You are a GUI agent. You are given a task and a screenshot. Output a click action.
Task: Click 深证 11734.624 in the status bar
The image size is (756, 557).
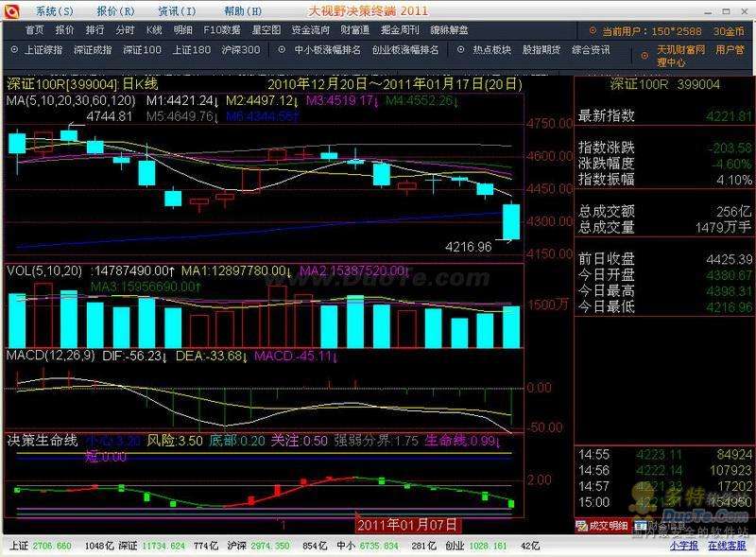click(x=152, y=546)
